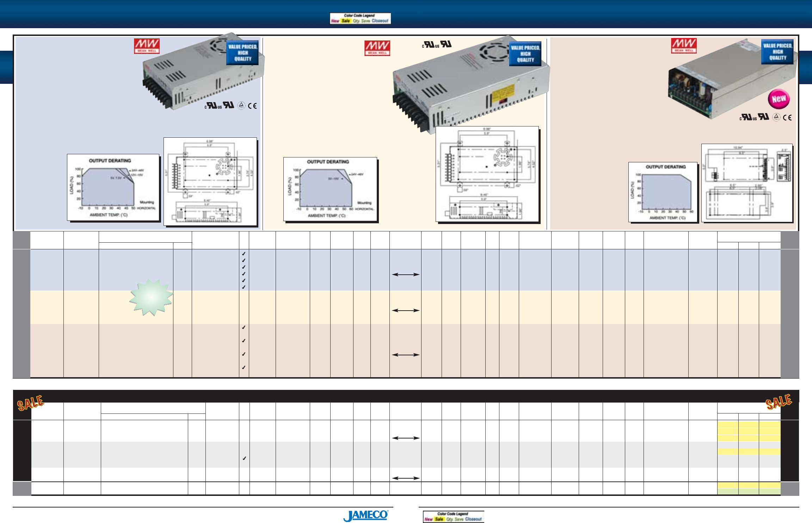This screenshot has width=812, height=523.
Task: Select the Value Priced High Quality badge in middle panel
Action: (525, 54)
